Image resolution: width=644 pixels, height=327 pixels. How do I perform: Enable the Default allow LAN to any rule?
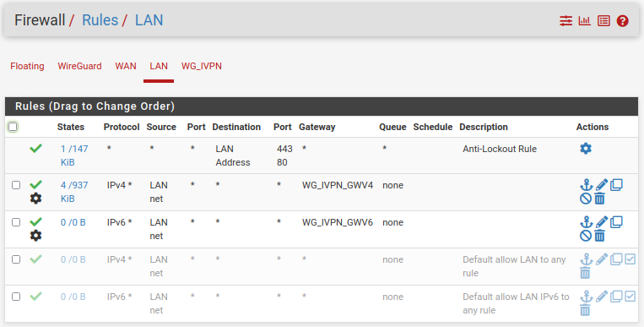tap(630, 259)
